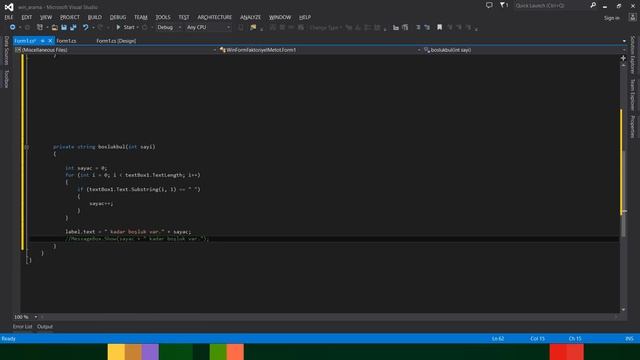Click the account picture icon beside Sign in

point(633,18)
